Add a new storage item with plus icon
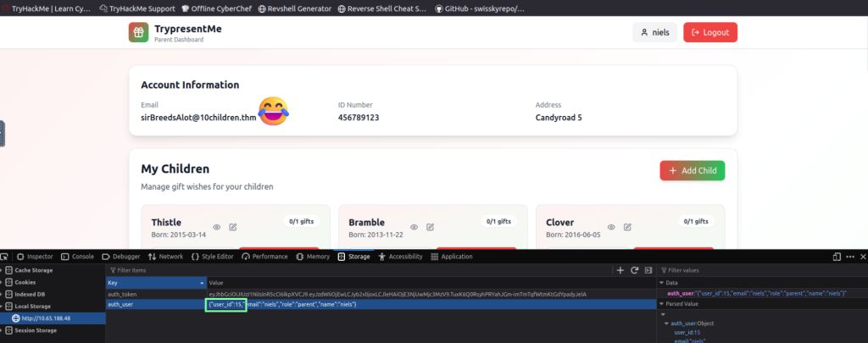The width and height of the screenshot is (868, 343). click(x=620, y=269)
